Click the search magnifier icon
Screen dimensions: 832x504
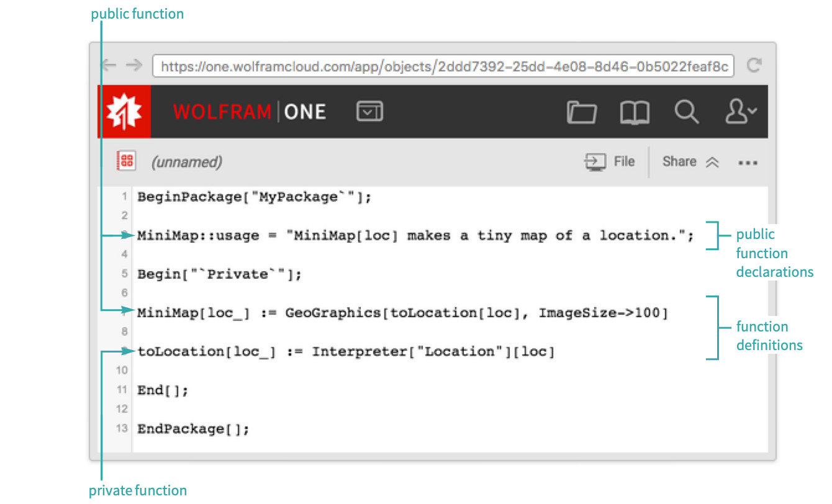pos(687,112)
